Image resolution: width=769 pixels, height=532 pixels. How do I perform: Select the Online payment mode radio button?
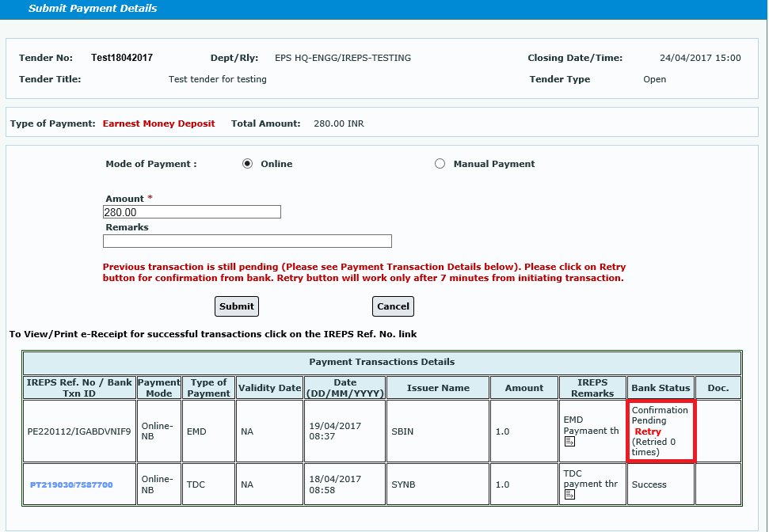pyautogui.click(x=247, y=164)
